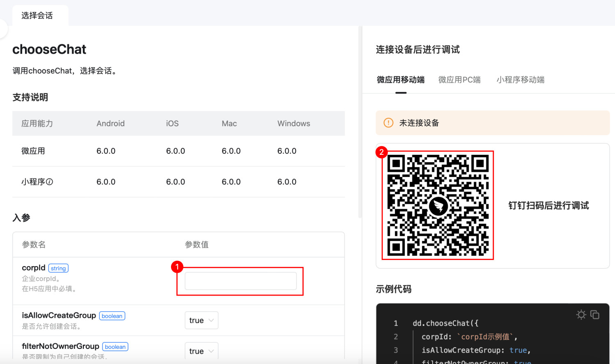Click the red number 1 badge
Viewport: 615px width, 364px height.
[x=177, y=267]
